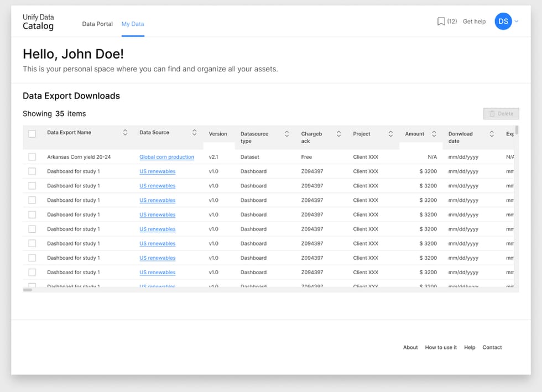The height and width of the screenshot is (392, 542).
Task: Open the How to use it footer link
Action: tap(441, 347)
